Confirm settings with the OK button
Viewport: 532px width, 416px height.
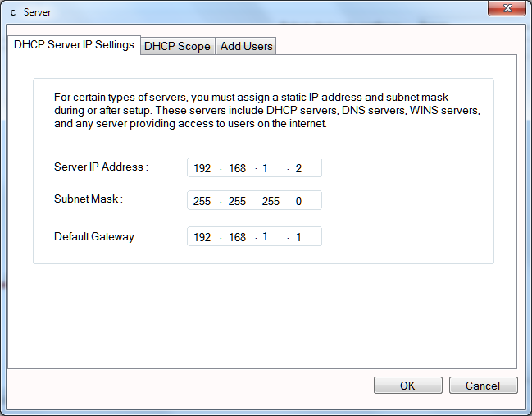[x=408, y=386]
